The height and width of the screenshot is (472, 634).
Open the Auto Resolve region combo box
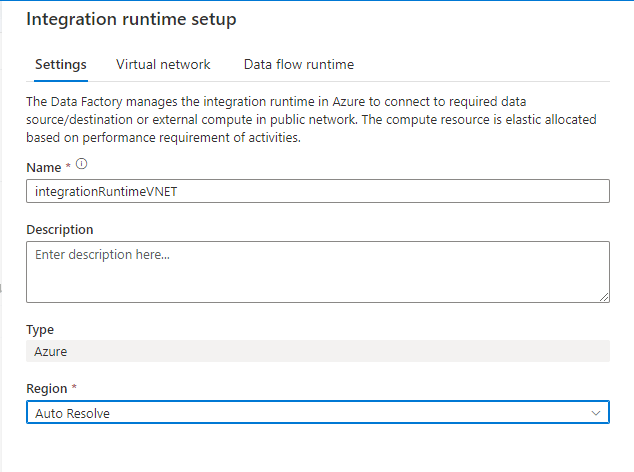tap(318, 412)
